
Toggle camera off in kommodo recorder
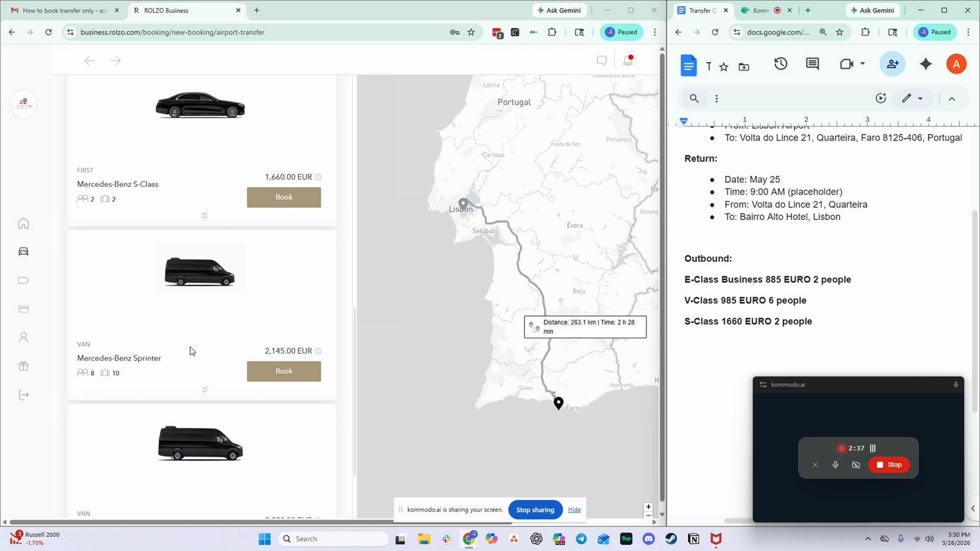point(856,465)
